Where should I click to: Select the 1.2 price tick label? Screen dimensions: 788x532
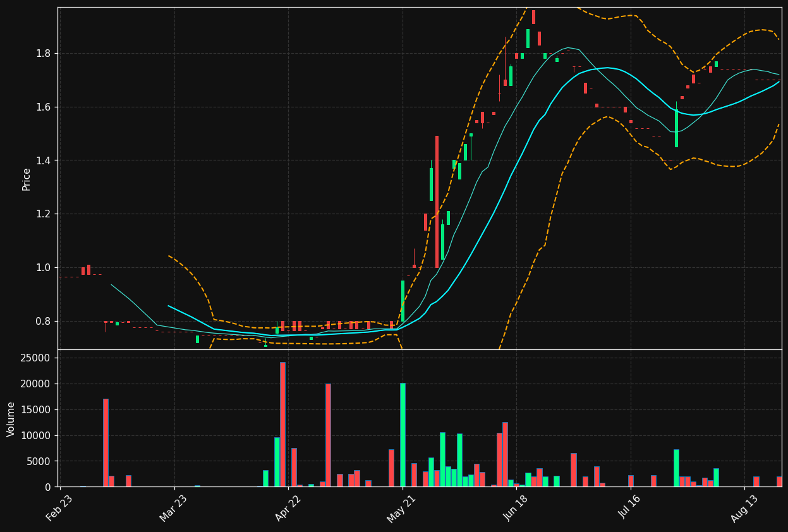(44, 214)
